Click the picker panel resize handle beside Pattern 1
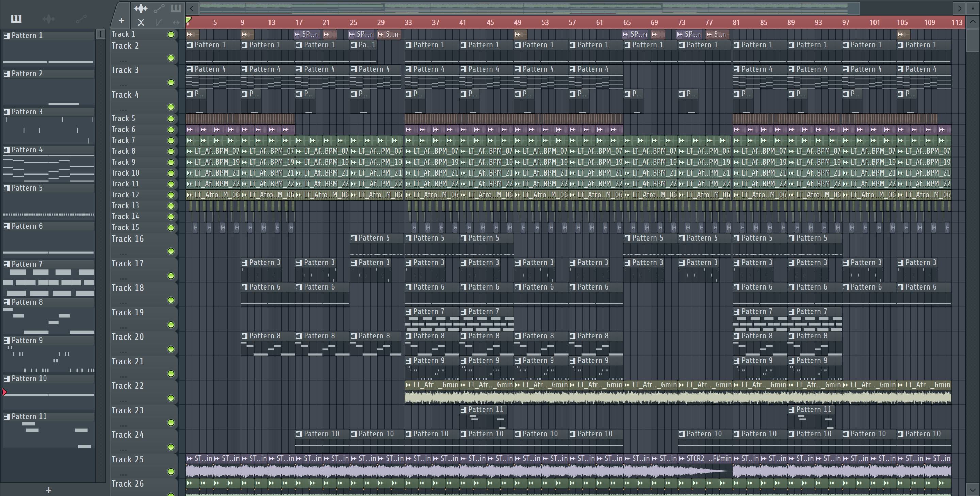This screenshot has width=980, height=496. [x=100, y=34]
